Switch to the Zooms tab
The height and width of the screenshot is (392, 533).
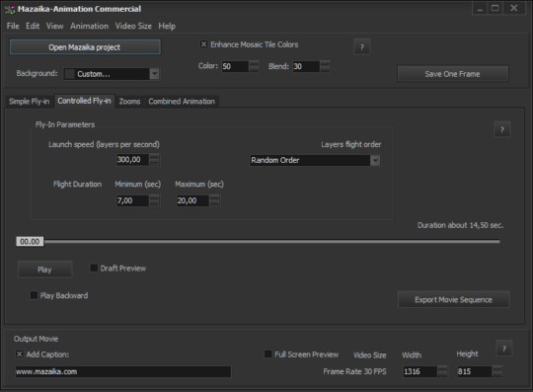point(129,102)
